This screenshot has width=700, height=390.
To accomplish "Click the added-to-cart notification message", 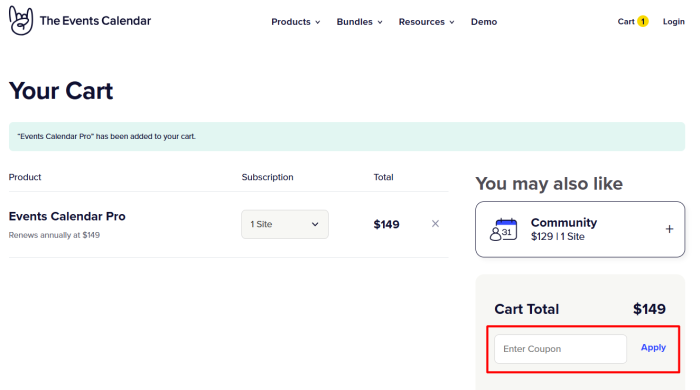I will (106, 137).
